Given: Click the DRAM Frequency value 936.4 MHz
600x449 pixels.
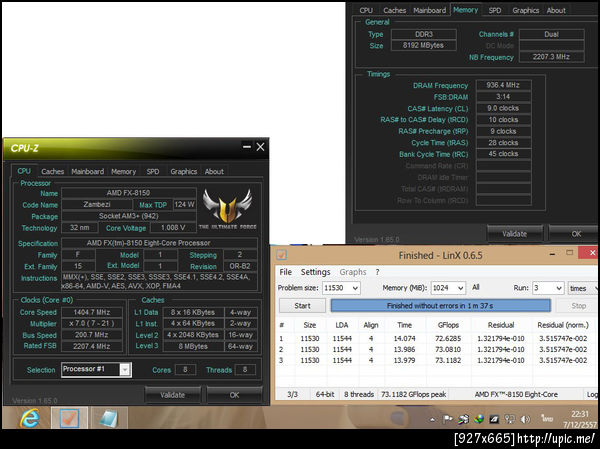Looking at the screenshot, I should click(x=503, y=85).
